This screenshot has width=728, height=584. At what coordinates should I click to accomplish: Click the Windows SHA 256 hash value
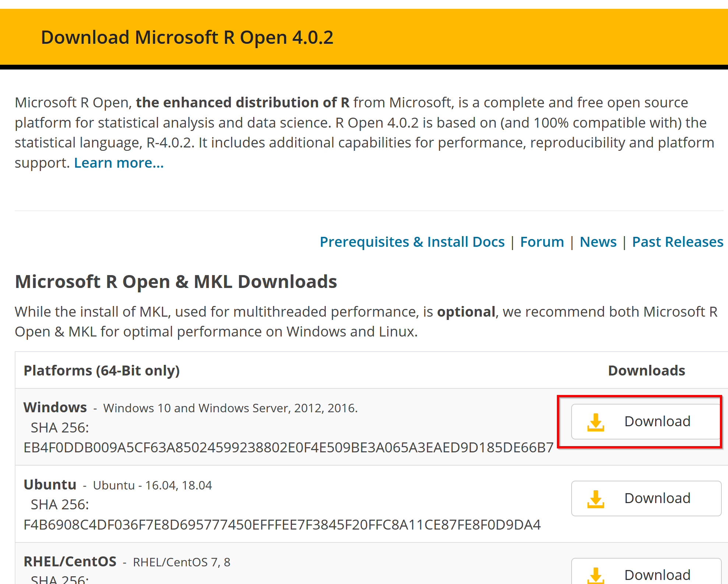[289, 448]
